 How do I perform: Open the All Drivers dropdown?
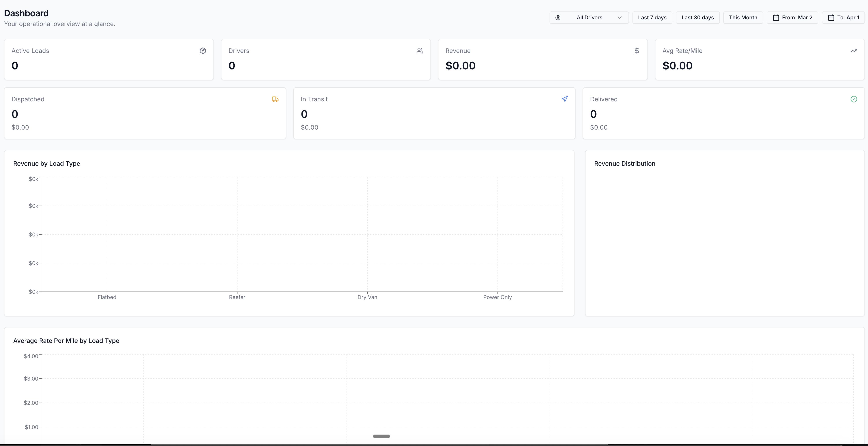click(x=589, y=17)
